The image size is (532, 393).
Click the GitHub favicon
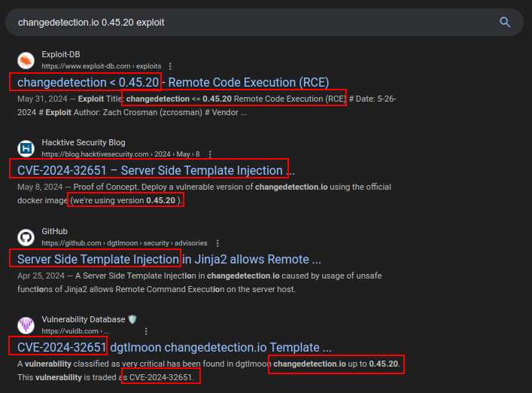pos(26,237)
